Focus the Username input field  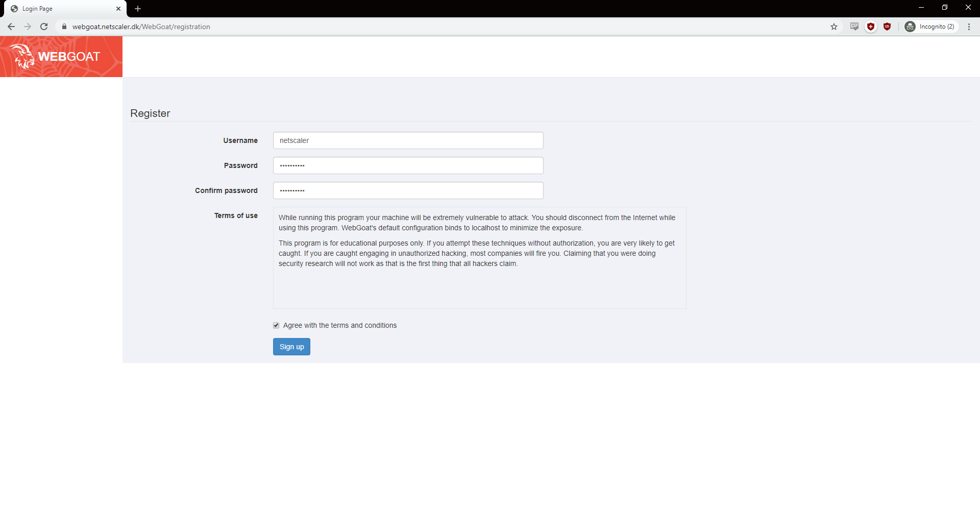[408, 140]
